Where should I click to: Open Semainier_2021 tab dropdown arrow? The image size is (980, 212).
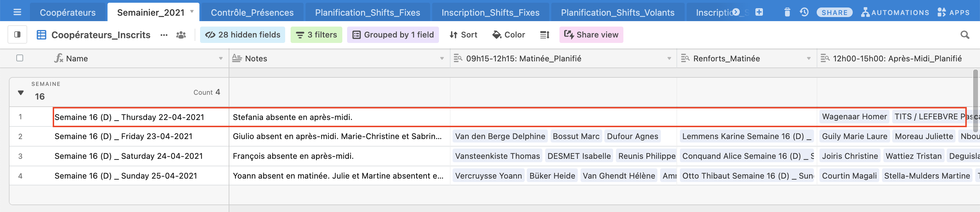[x=192, y=12]
